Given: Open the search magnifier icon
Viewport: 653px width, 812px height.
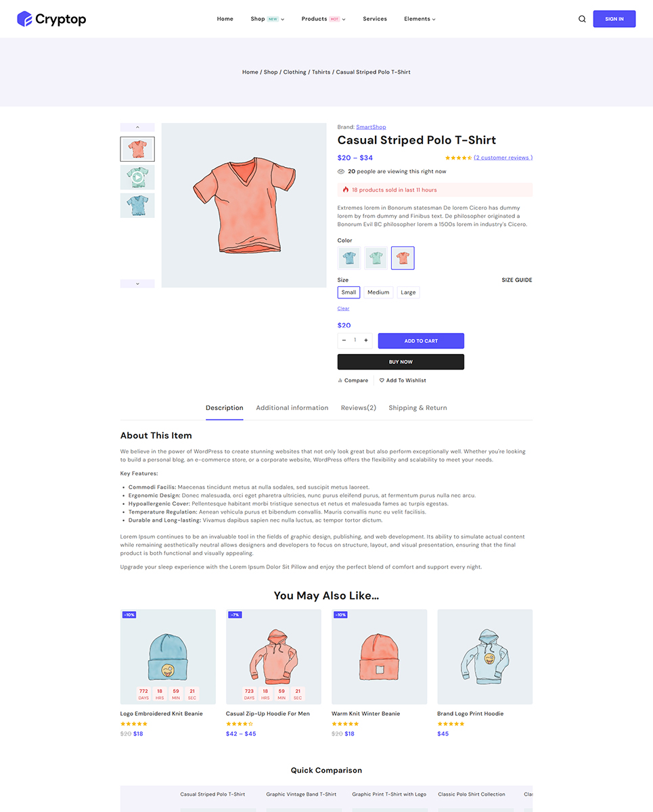Looking at the screenshot, I should click(x=582, y=19).
